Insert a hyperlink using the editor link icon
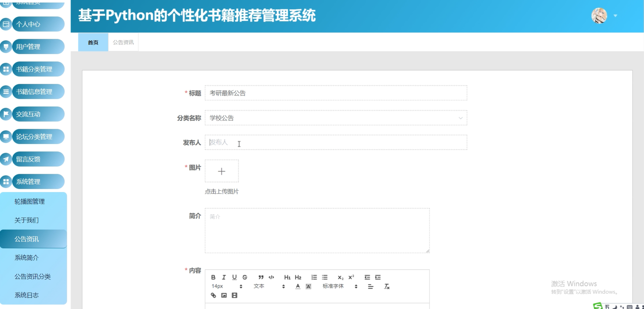Image resolution: width=644 pixels, height=309 pixels. [213, 295]
